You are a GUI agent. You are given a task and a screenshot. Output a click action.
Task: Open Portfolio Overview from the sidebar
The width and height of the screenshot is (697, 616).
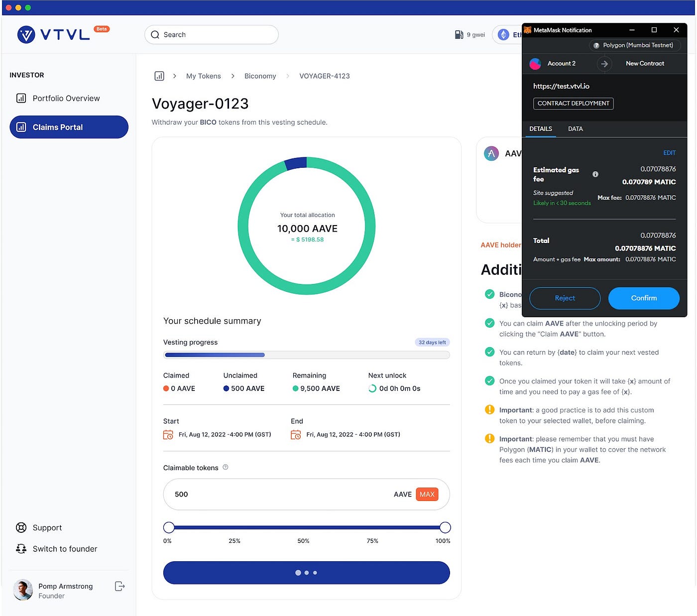[65, 98]
